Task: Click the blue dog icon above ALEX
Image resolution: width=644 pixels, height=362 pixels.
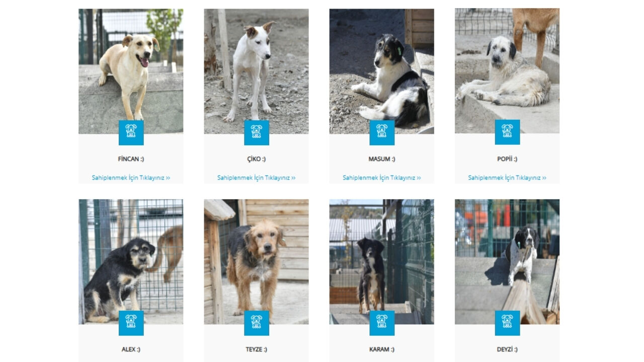Action: (x=131, y=323)
